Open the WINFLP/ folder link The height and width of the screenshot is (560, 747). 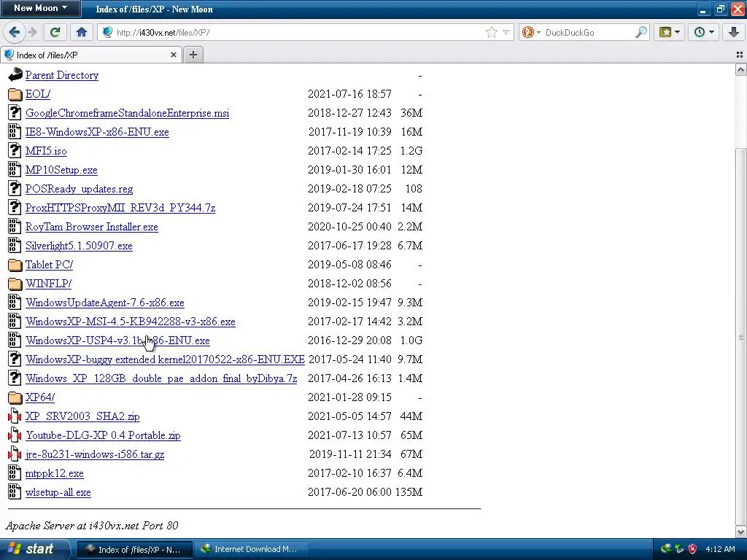coord(48,284)
